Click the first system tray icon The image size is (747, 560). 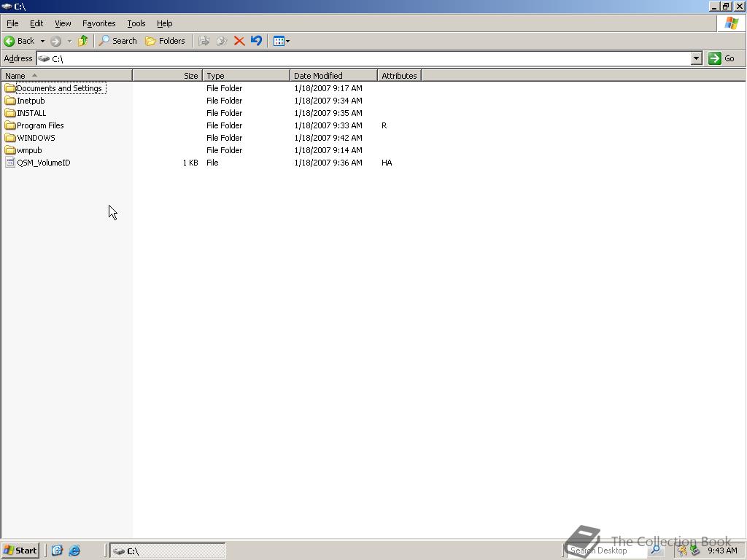(682, 551)
